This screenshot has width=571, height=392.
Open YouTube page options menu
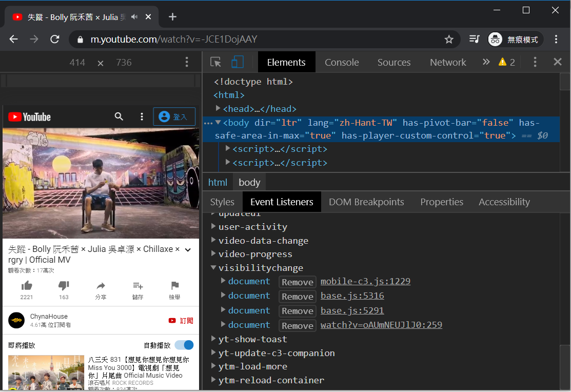coord(142,116)
